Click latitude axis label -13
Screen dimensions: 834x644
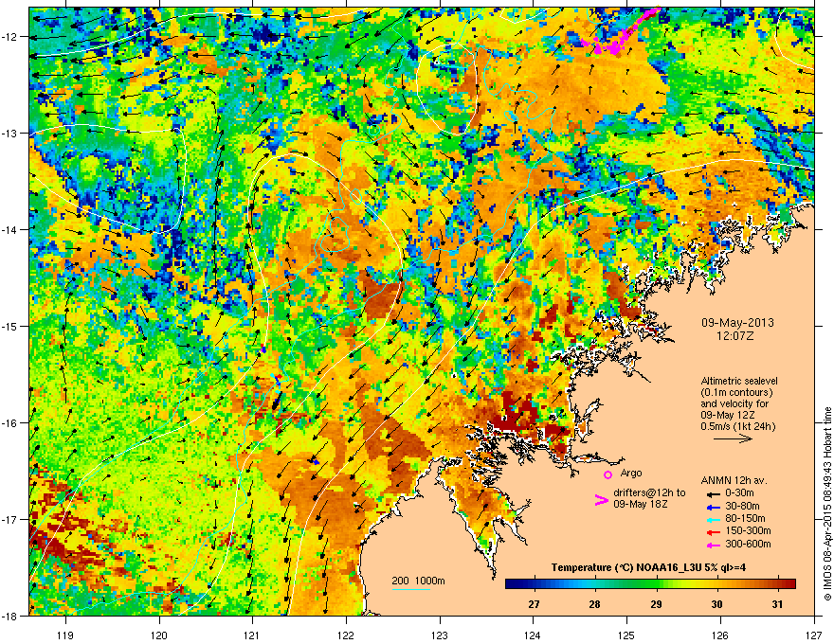[10, 133]
